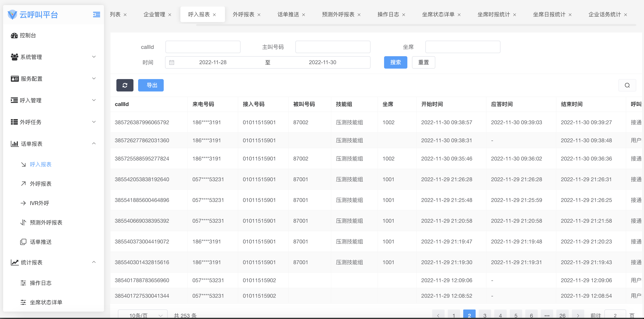
Task: Focus the callId input field
Action: pos(203,47)
